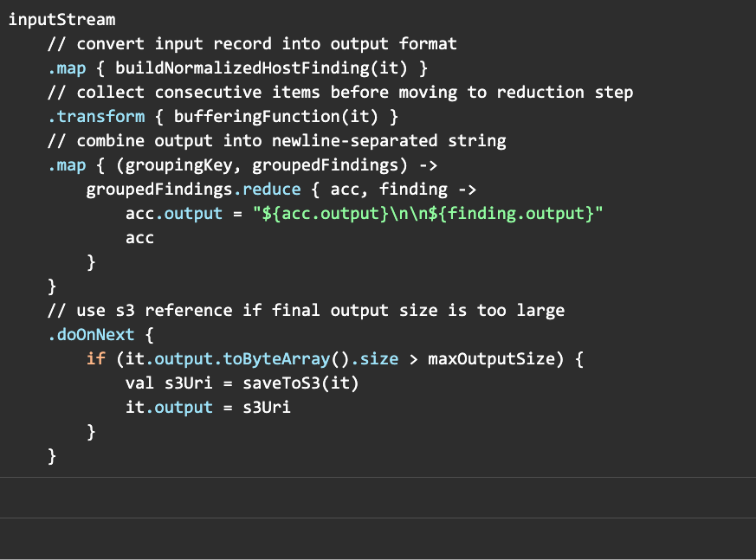Viewport: 756px width, 560px height.
Task: Click the orange if keyword
Action: [96, 358]
